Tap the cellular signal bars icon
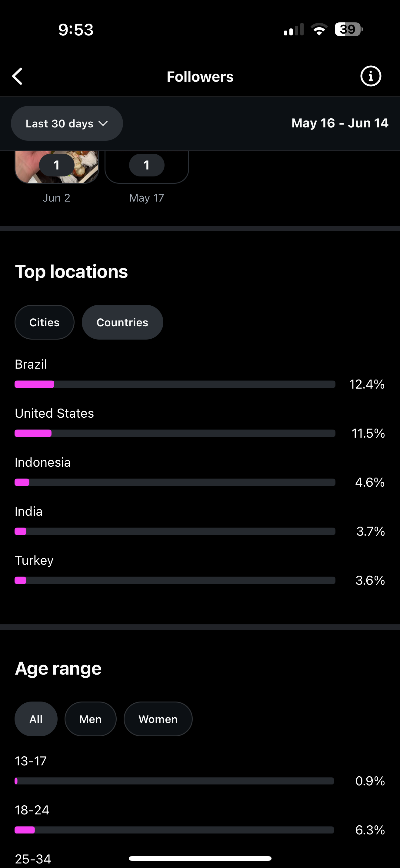This screenshot has width=400, height=868. (294, 29)
